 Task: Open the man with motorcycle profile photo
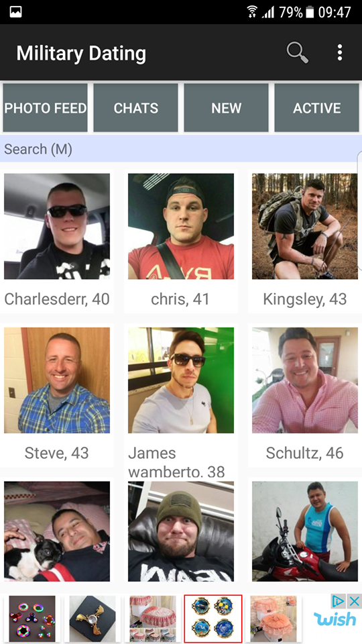click(x=305, y=531)
